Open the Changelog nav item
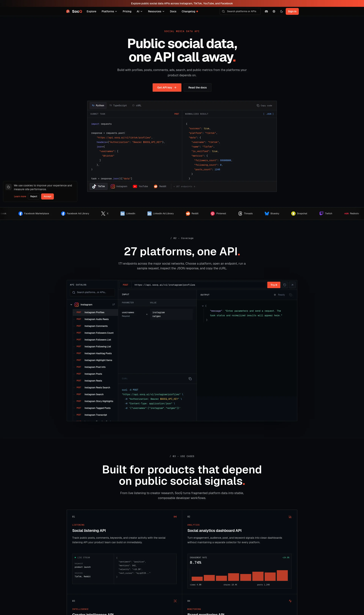Screen dimensions: 364x615 pos(190,11)
